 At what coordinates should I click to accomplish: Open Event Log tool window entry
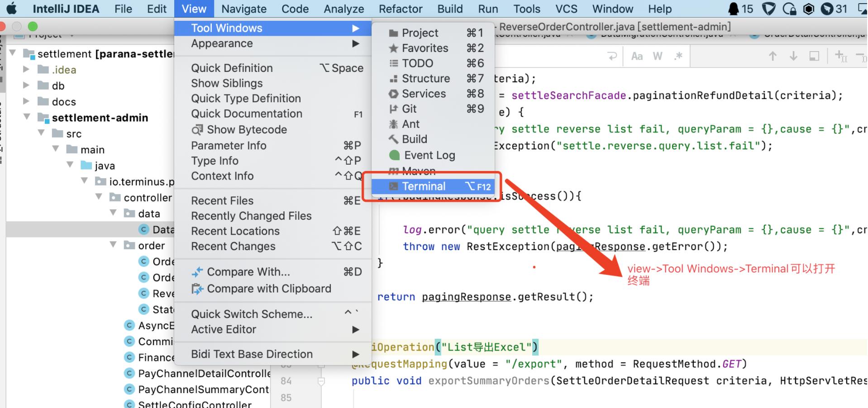click(x=433, y=155)
